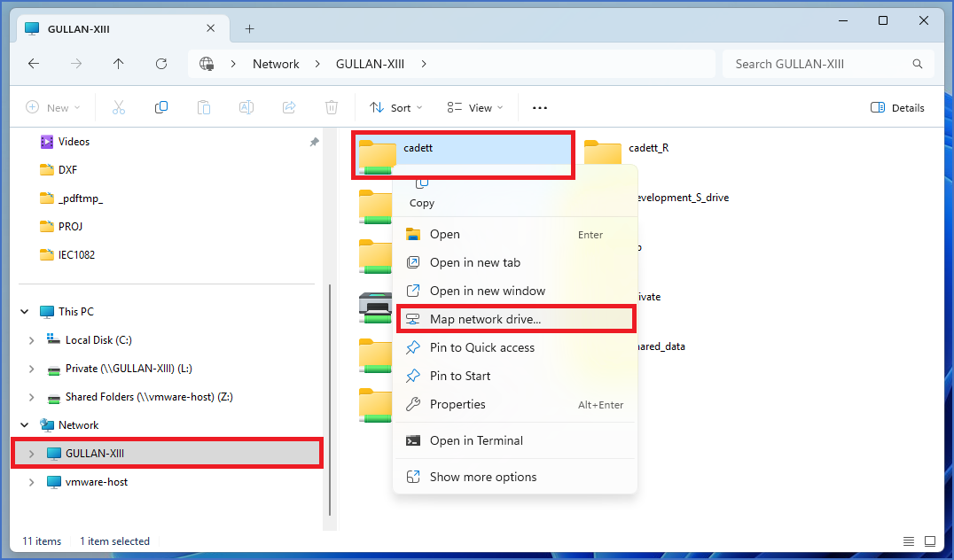The height and width of the screenshot is (560, 954).
Task: Switch to details view in status bar
Action: (x=908, y=541)
